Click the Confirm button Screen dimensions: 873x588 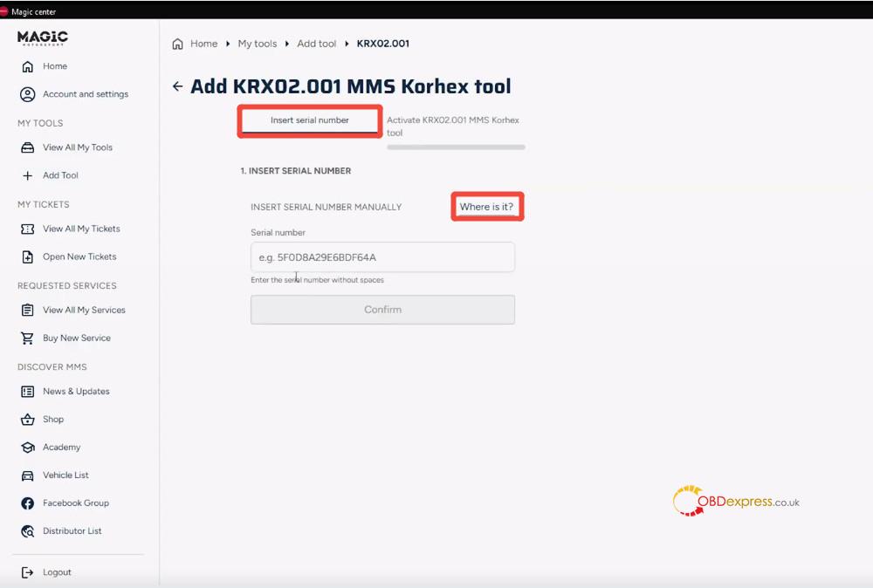click(x=382, y=310)
